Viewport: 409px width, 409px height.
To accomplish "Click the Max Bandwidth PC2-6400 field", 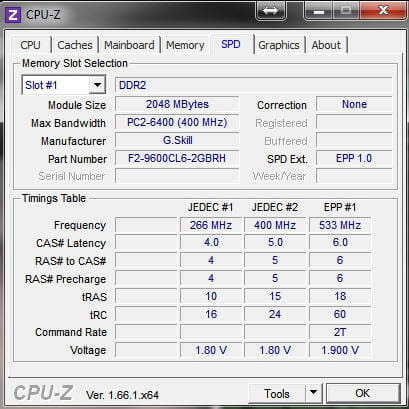I will (x=177, y=122).
